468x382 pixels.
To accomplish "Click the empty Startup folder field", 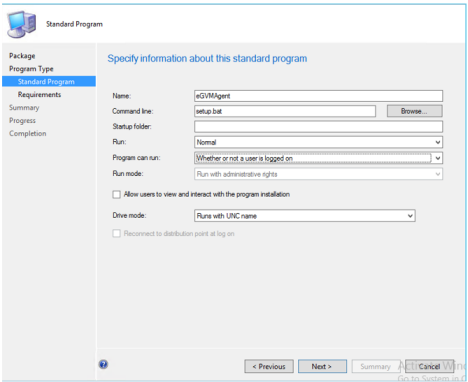I will 318,126.
